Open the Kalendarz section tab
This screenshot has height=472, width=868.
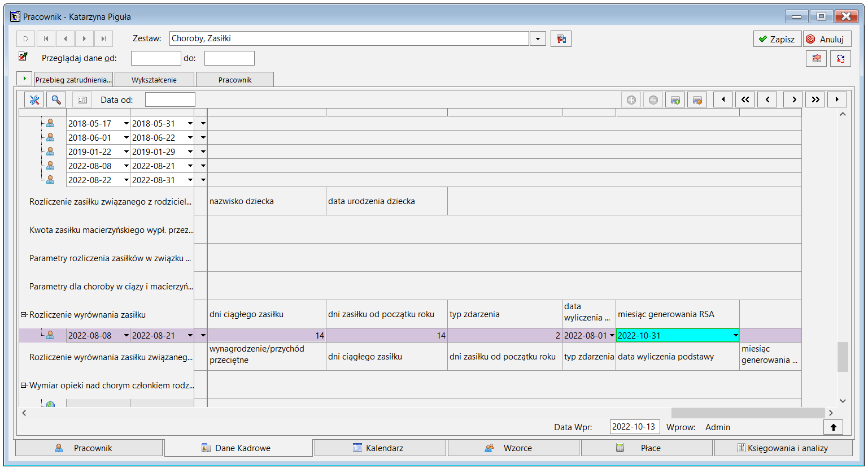(381, 448)
